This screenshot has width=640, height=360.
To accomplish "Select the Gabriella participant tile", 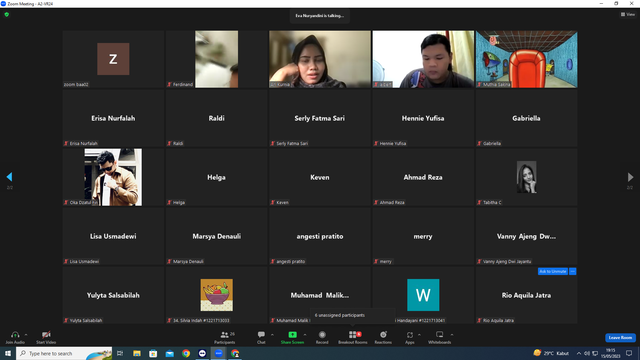I will 526,118.
